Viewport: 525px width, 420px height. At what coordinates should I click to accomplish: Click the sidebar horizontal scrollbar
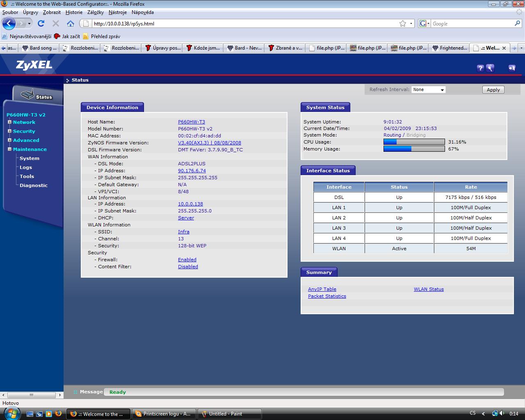click(x=32, y=395)
